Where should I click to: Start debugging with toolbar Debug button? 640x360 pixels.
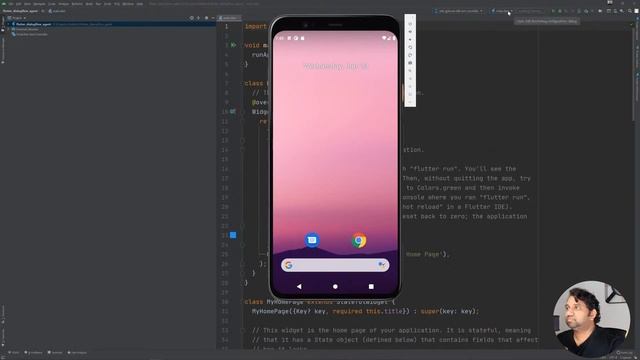click(560, 11)
